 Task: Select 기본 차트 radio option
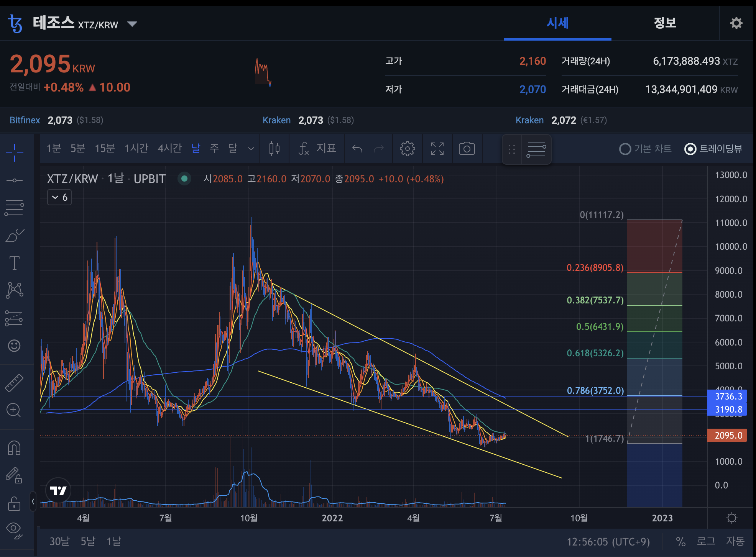(625, 149)
